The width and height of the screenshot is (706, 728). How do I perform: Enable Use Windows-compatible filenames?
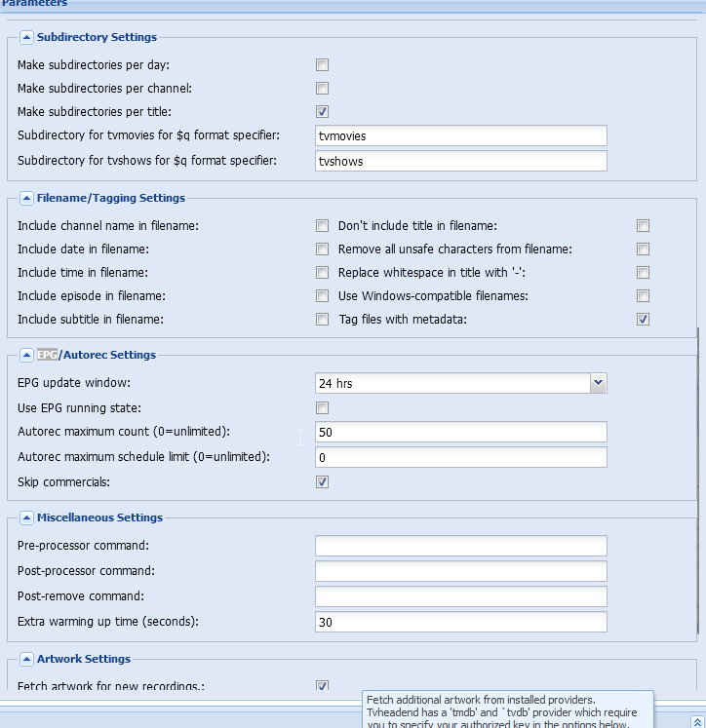coord(643,295)
